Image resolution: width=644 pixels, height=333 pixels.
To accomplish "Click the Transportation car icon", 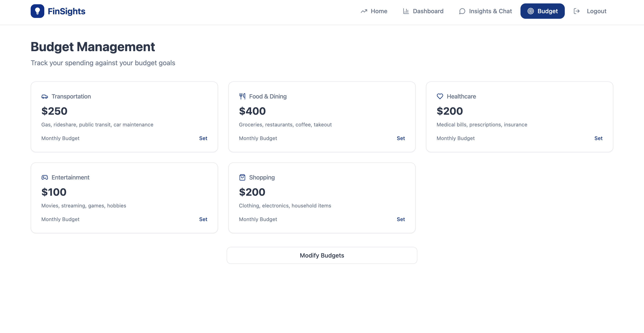I will (45, 97).
